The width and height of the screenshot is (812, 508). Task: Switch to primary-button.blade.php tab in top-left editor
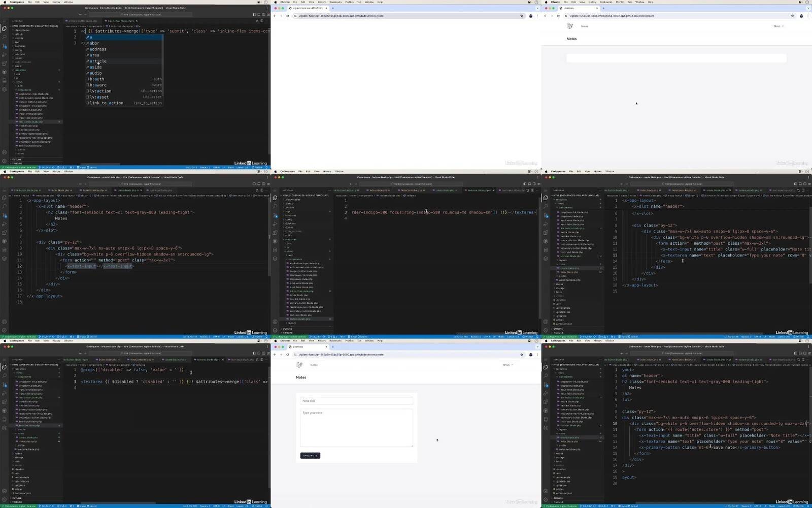(x=83, y=21)
